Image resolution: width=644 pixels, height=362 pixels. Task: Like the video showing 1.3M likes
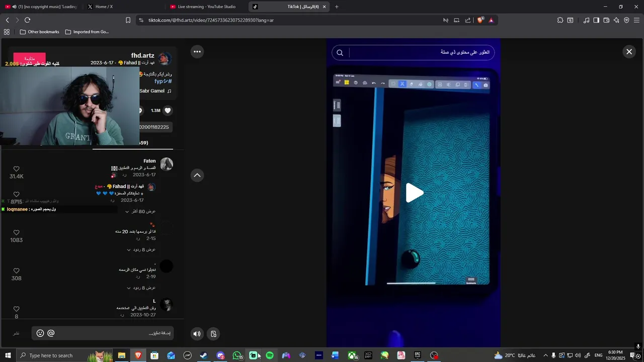point(168,111)
